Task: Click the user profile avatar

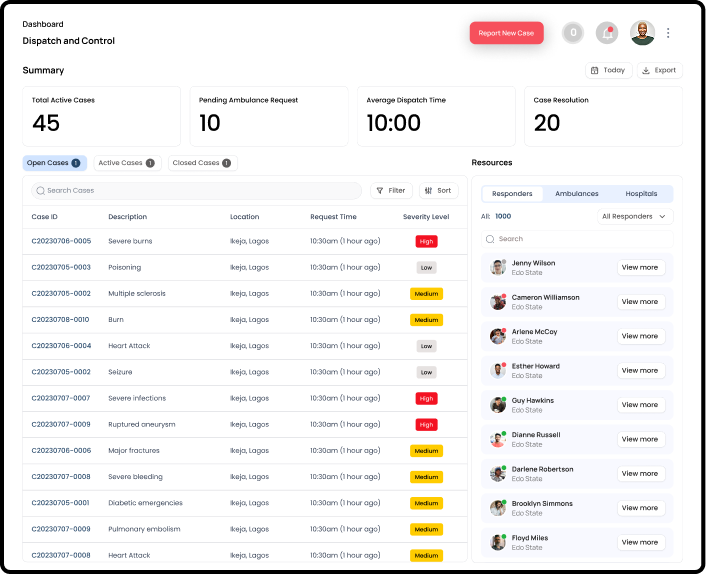Action: click(x=642, y=33)
